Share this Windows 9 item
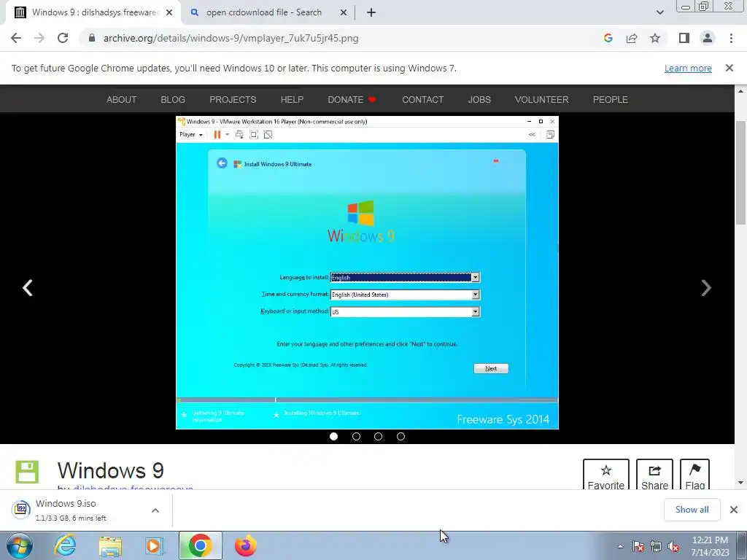The height and width of the screenshot is (560, 747). (x=654, y=475)
